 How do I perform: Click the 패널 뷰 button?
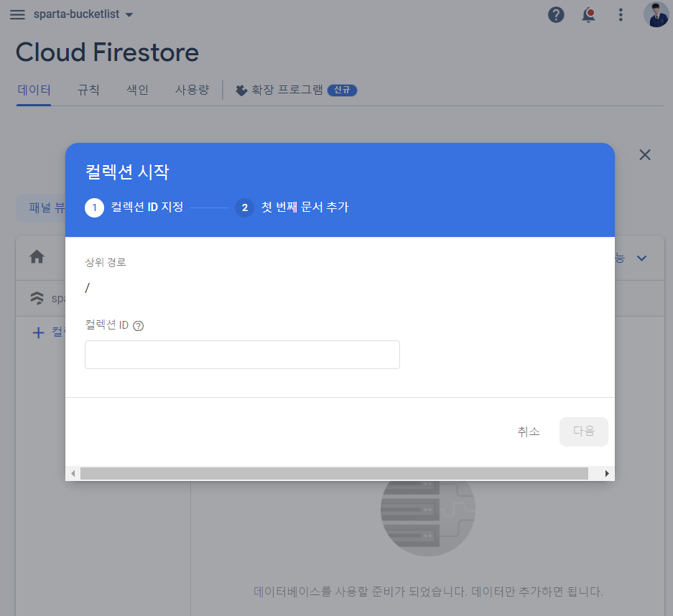tap(41, 208)
